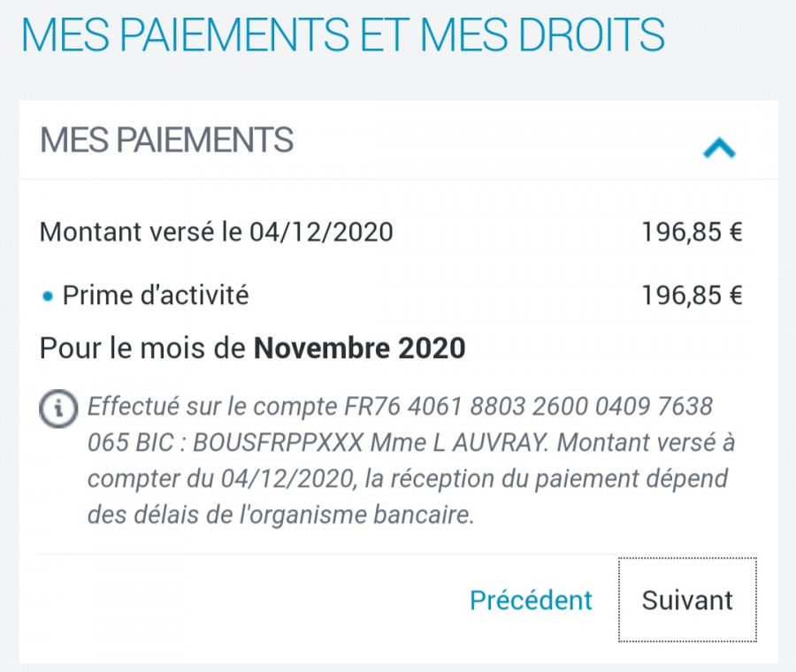Image resolution: width=796 pixels, height=672 pixels.
Task: Click the bold Novembre 2020 text
Action: (x=359, y=348)
